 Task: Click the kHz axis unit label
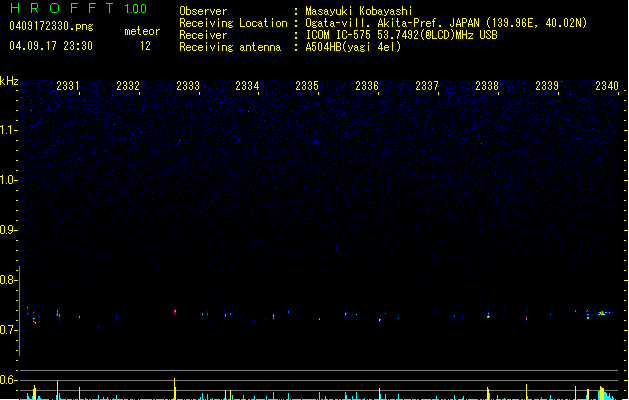[9, 81]
